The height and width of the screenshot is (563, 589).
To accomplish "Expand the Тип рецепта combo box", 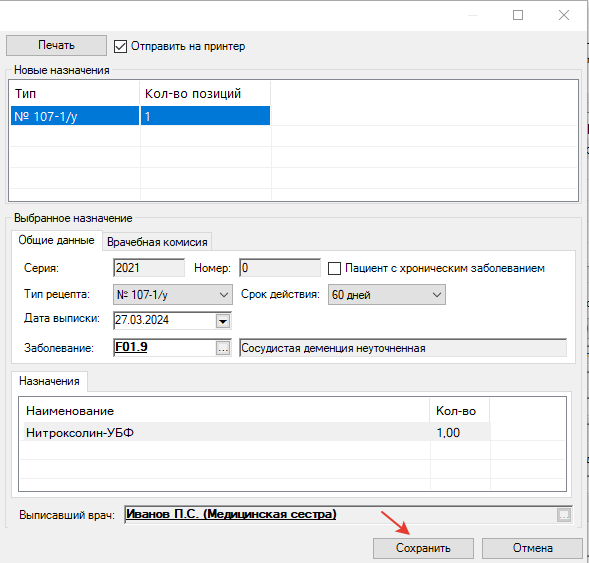I will [172, 294].
